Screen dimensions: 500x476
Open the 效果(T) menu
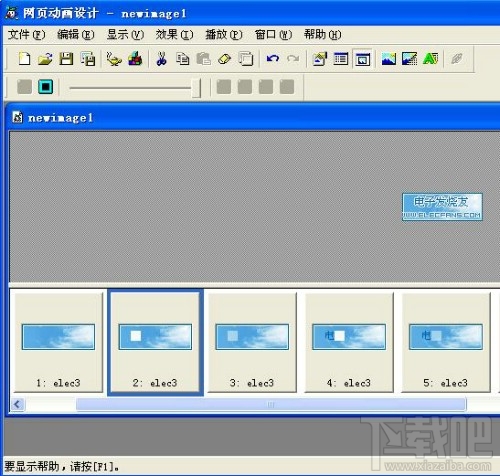pos(174,34)
